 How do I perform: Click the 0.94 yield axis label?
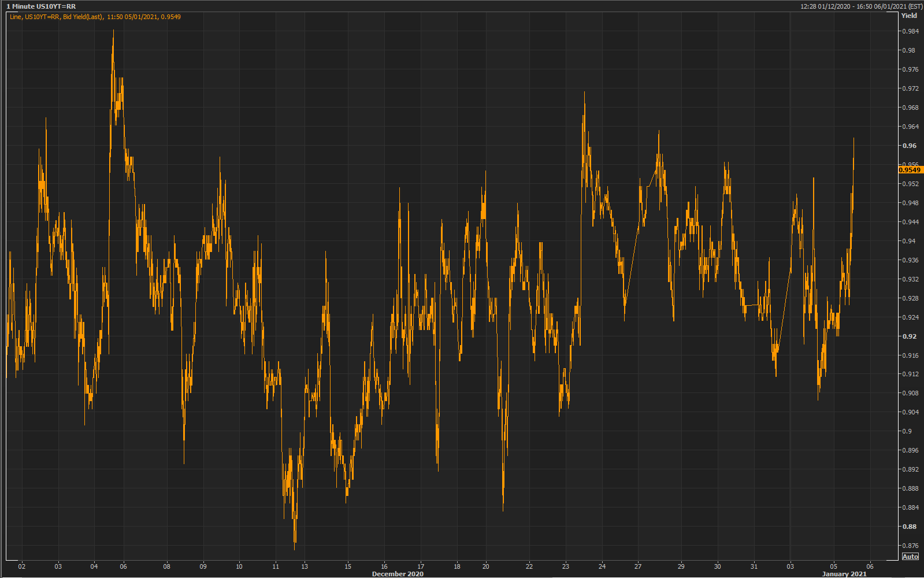tap(909, 241)
